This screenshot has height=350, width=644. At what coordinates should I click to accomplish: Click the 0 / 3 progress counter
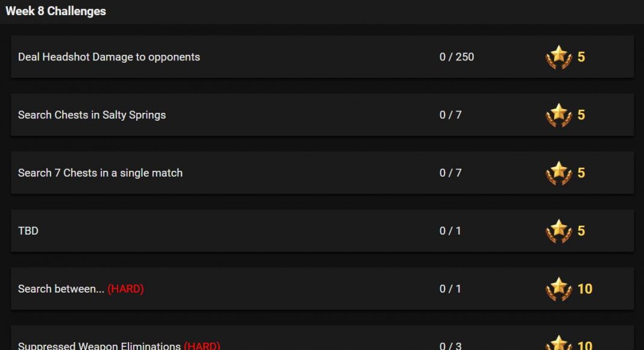450,346
